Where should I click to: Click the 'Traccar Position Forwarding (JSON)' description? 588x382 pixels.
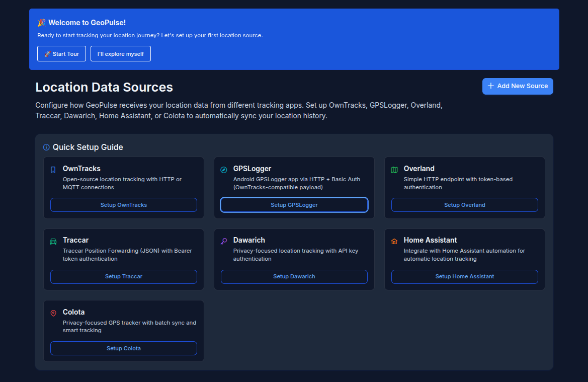(127, 255)
